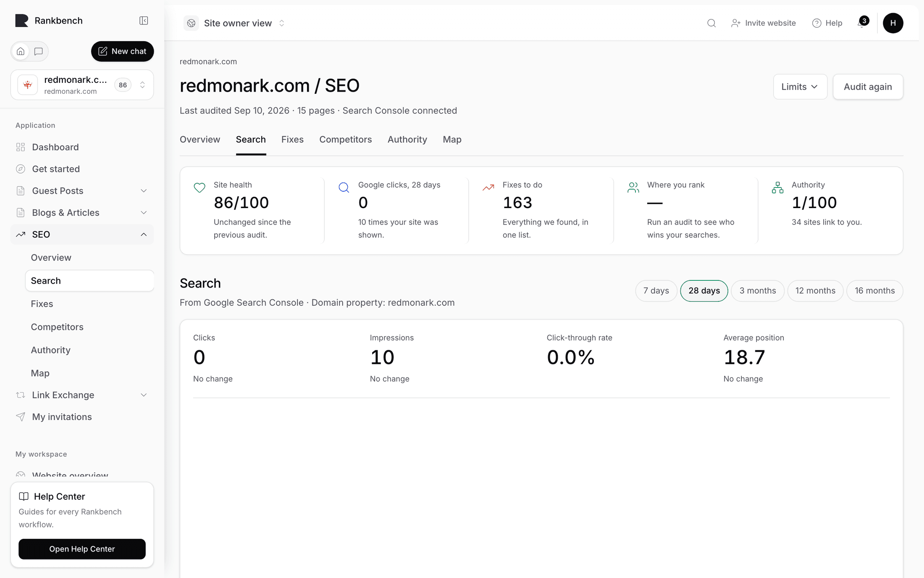The width and height of the screenshot is (924, 578).
Task: Select Search under SEO in sidebar
Action: [89, 281]
